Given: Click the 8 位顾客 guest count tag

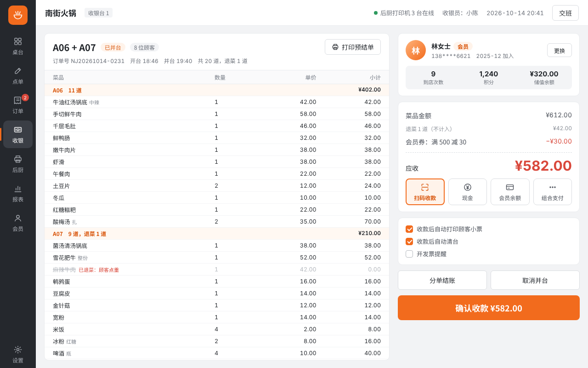Looking at the screenshot, I should point(144,47).
